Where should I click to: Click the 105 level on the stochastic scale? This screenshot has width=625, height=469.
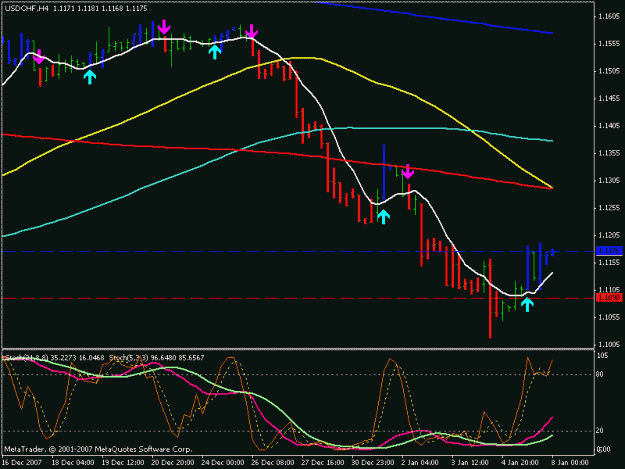point(603,355)
